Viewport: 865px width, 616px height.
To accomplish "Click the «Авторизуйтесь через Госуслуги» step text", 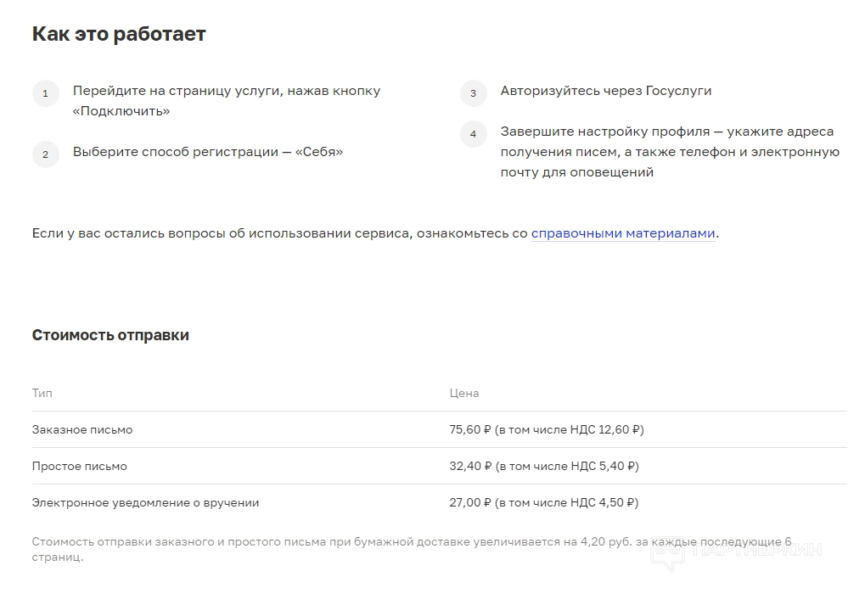I will click(x=605, y=91).
